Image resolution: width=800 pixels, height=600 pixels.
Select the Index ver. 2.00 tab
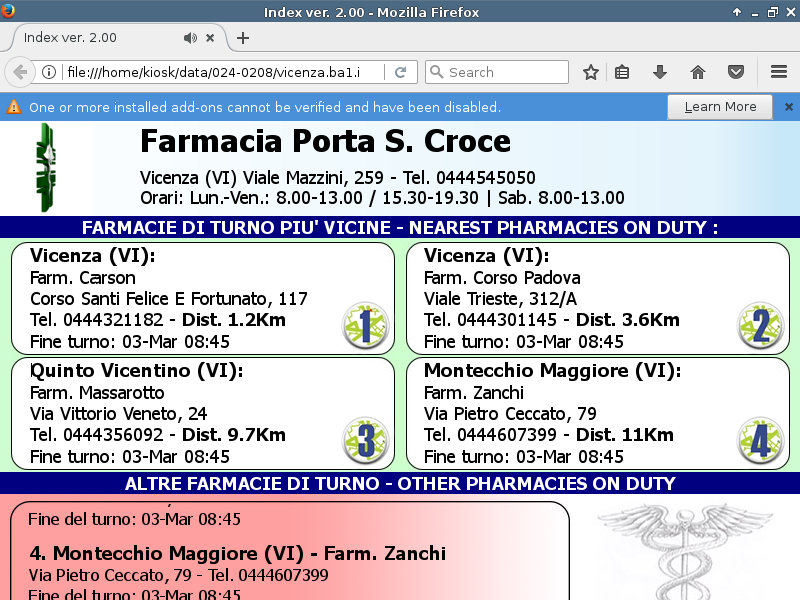click(x=90, y=38)
